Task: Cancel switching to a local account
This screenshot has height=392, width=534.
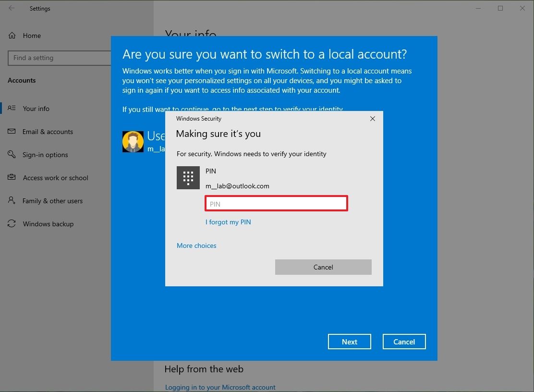Action: (x=404, y=341)
